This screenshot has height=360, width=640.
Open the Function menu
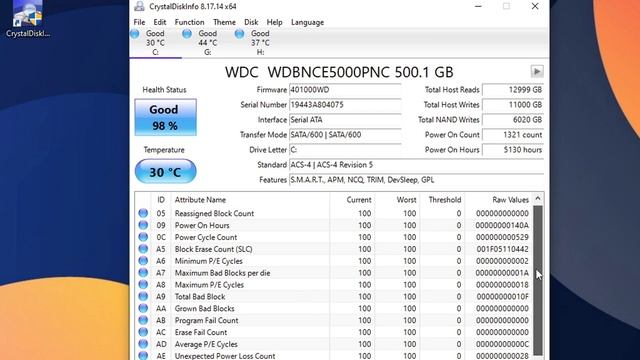coord(189,22)
